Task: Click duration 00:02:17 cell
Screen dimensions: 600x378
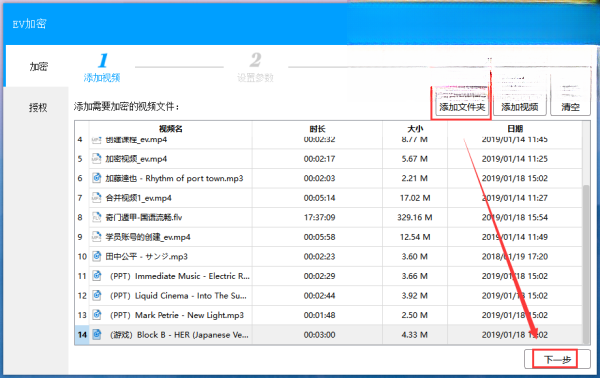Action: coord(320,159)
